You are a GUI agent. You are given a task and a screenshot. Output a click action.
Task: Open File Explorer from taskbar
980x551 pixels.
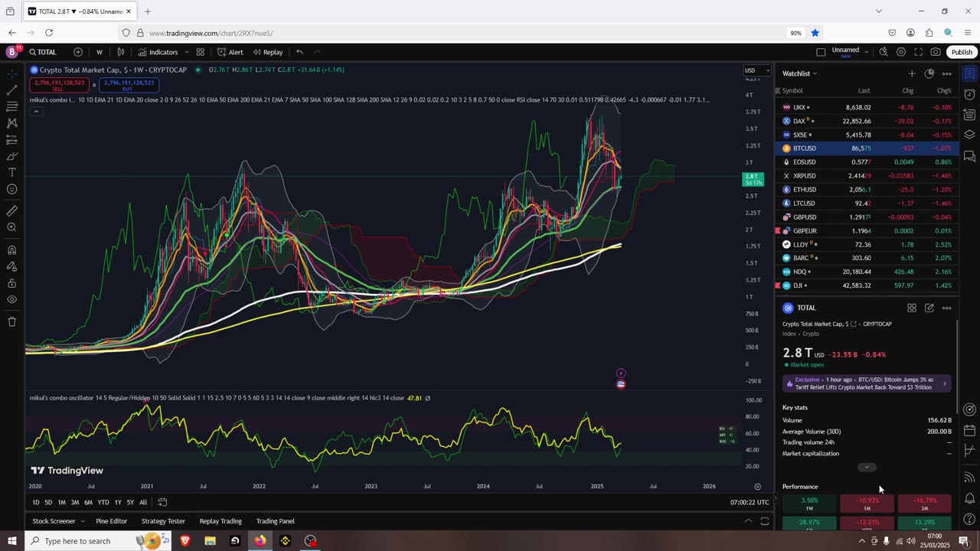tap(210, 541)
